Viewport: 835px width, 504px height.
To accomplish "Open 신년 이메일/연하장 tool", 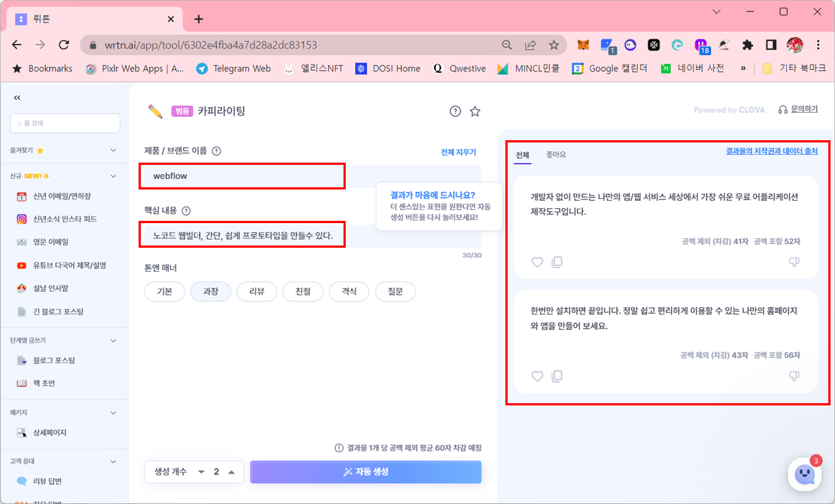I will (62, 196).
